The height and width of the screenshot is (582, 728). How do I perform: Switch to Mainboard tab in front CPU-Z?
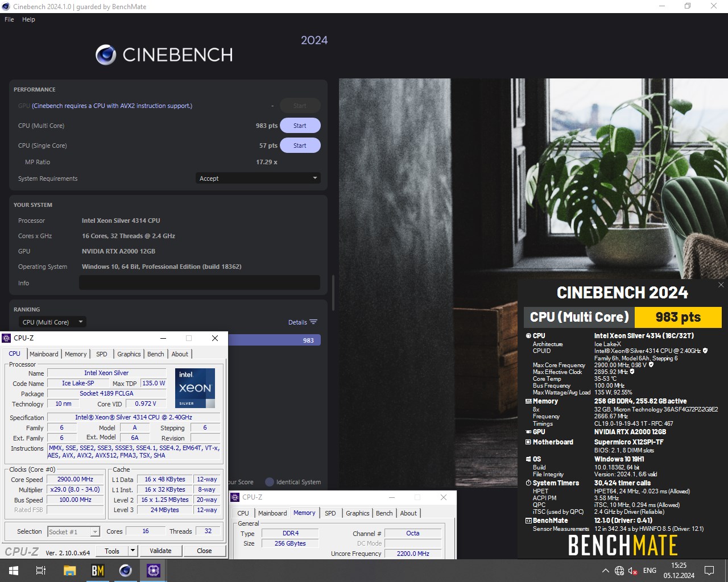pos(44,354)
